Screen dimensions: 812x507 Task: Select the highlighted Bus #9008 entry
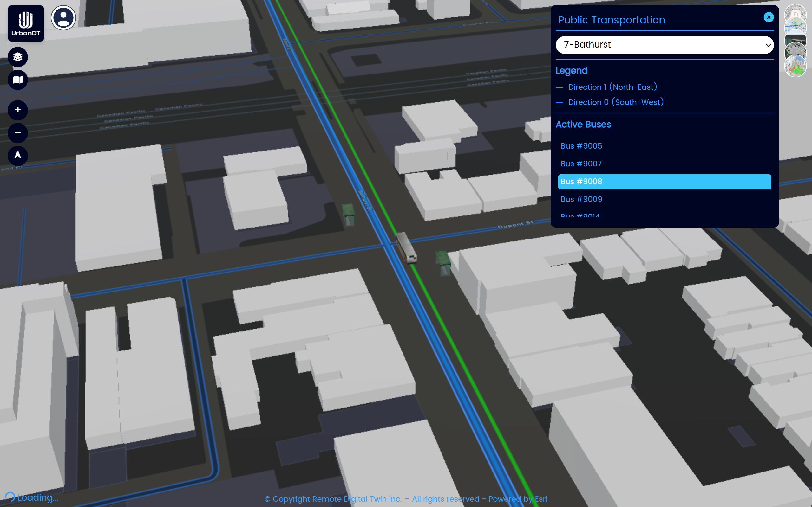pyautogui.click(x=665, y=182)
